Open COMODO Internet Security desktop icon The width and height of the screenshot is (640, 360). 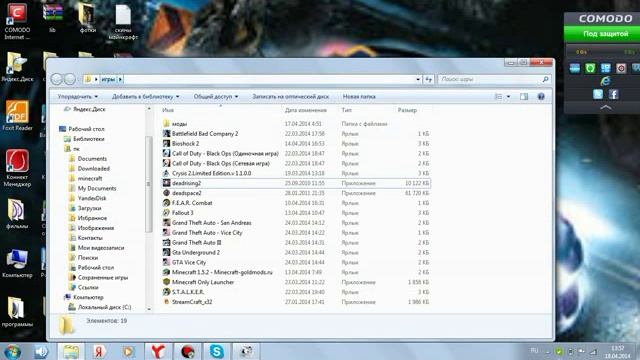click(17, 21)
